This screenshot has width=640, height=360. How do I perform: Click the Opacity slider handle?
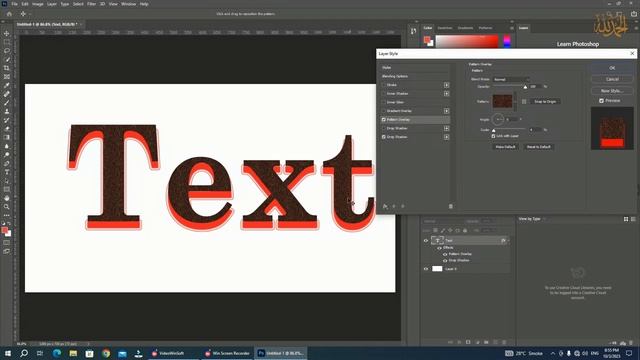tap(525, 87)
